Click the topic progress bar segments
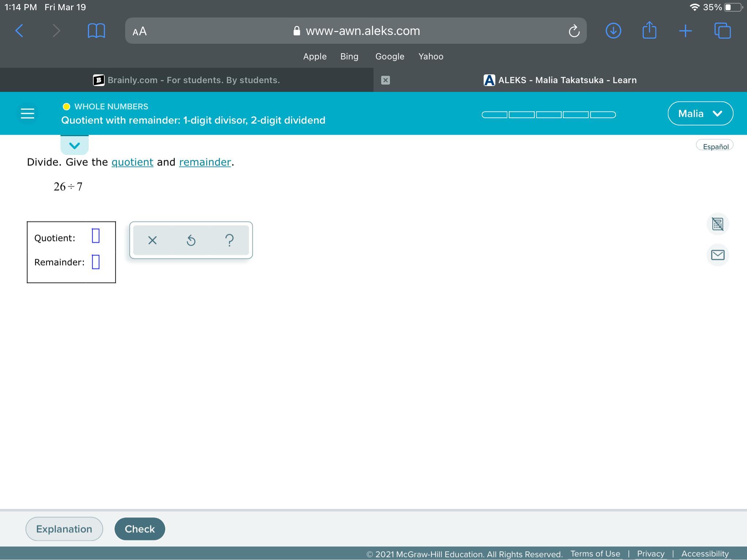 (549, 114)
